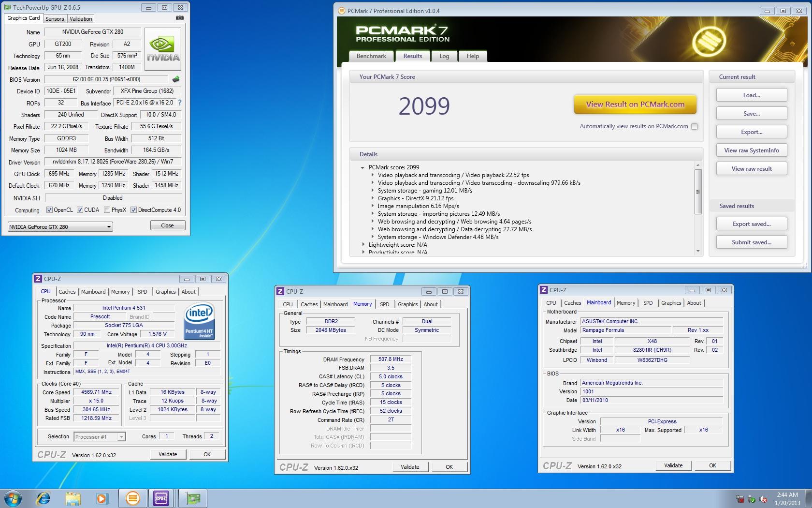Open the Processor #1 selection dropdown
The image size is (812, 508).
(x=100, y=437)
